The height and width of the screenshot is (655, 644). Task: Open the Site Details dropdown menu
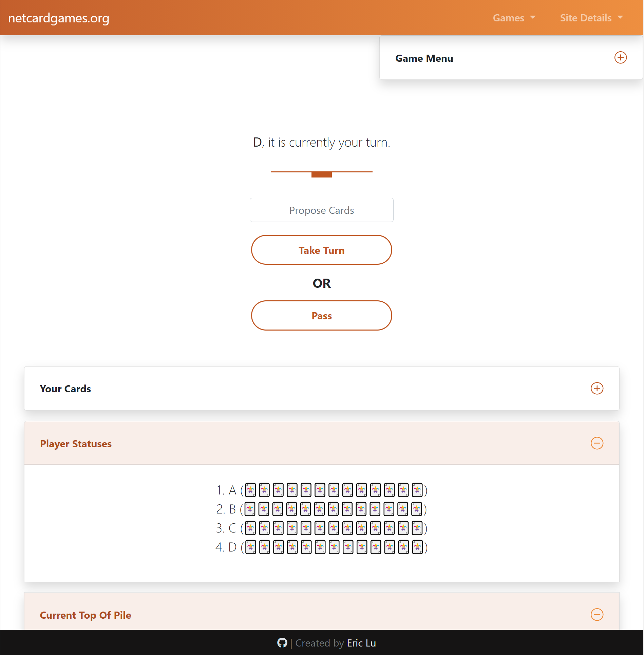591,18
